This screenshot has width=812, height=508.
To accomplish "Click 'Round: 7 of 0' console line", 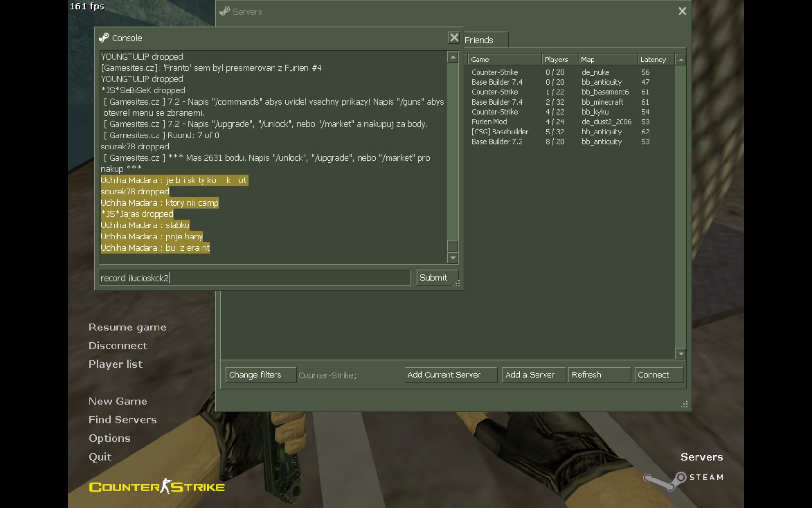I will click(161, 135).
